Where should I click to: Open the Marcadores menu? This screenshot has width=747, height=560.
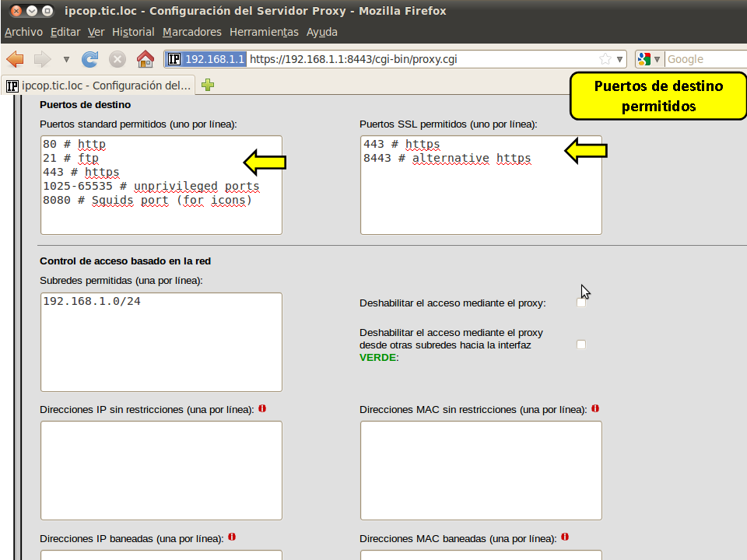192,32
